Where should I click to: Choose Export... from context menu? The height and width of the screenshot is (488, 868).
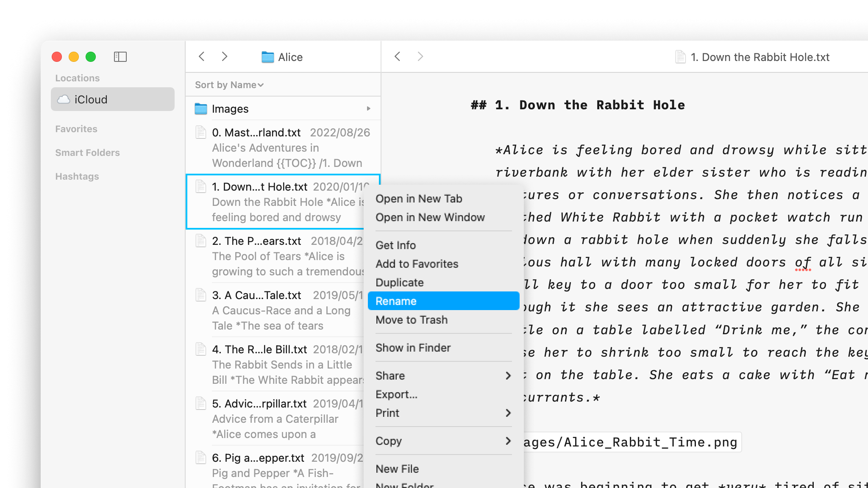coord(444,394)
